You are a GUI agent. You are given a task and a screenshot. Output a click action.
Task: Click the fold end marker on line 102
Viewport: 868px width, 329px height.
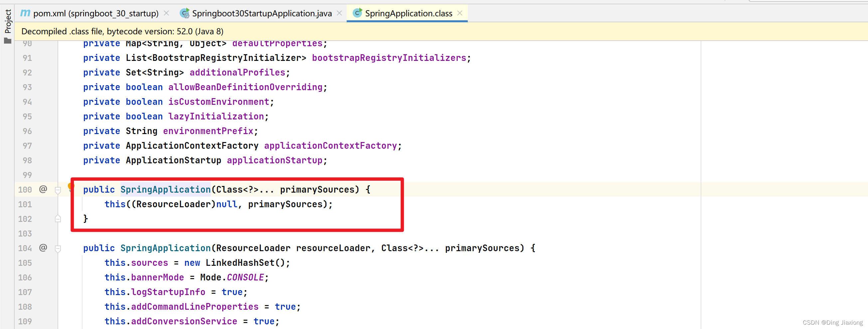(x=58, y=219)
